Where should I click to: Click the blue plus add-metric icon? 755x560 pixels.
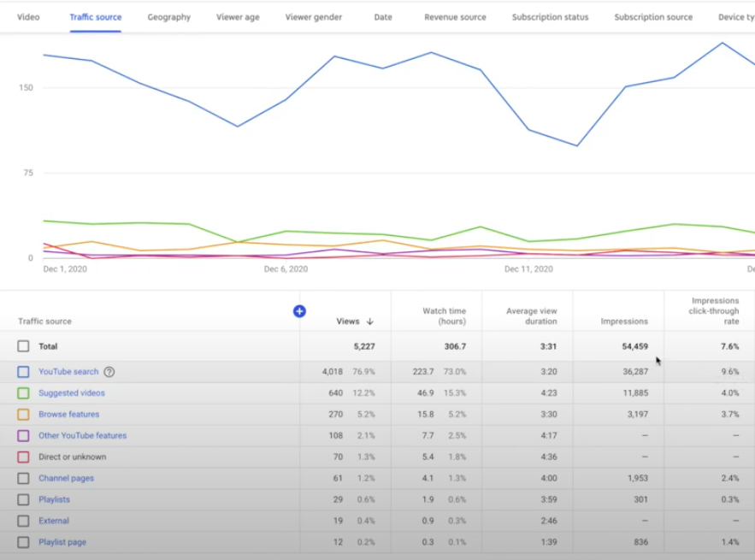(x=299, y=311)
